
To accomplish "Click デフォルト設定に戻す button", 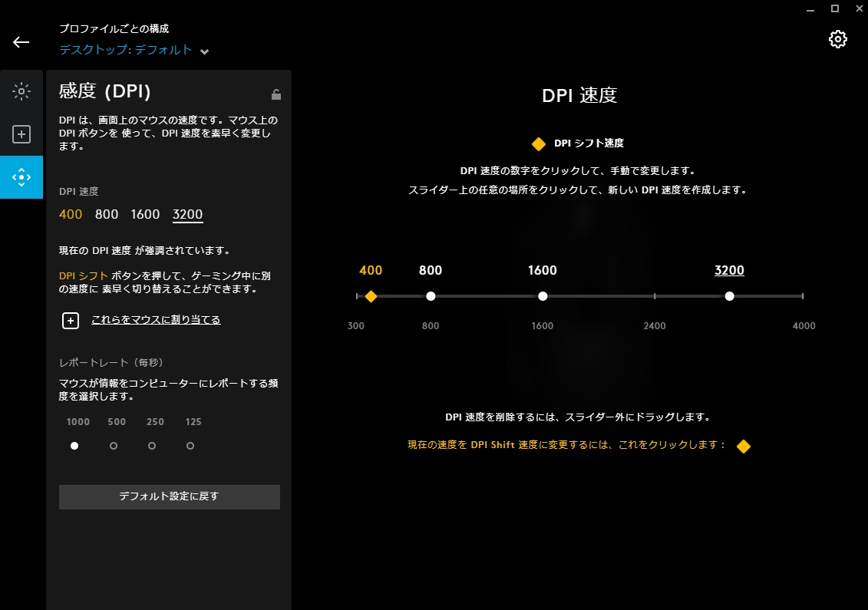I will pyautogui.click(x=169, y=496).
